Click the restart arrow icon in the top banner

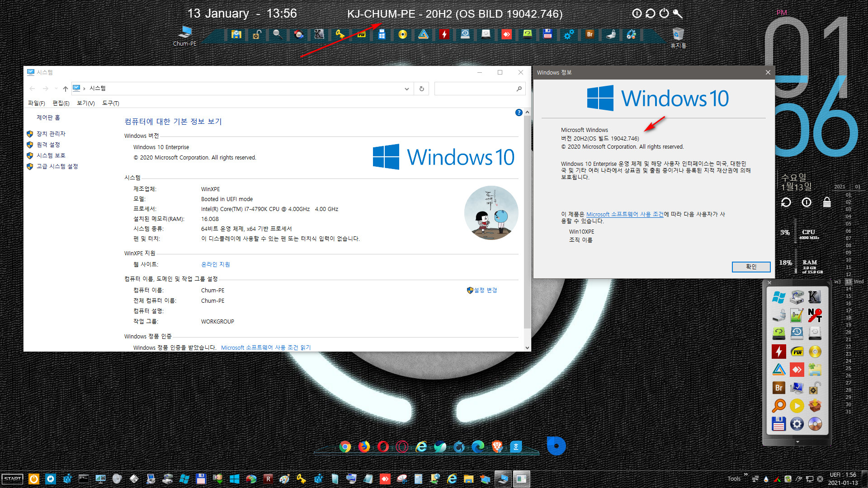click(x=650, y=13)
